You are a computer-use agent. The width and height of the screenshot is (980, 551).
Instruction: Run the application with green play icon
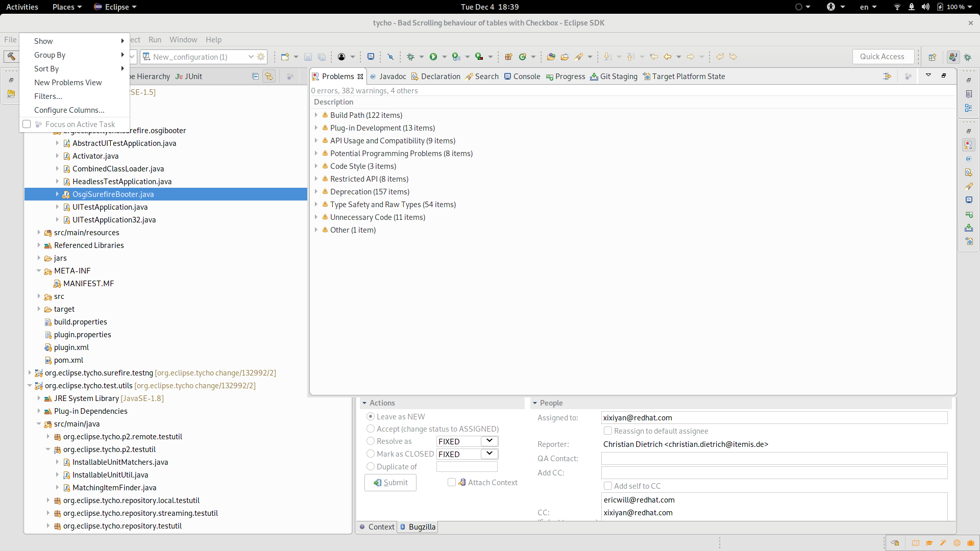click(x=433, y=57)
